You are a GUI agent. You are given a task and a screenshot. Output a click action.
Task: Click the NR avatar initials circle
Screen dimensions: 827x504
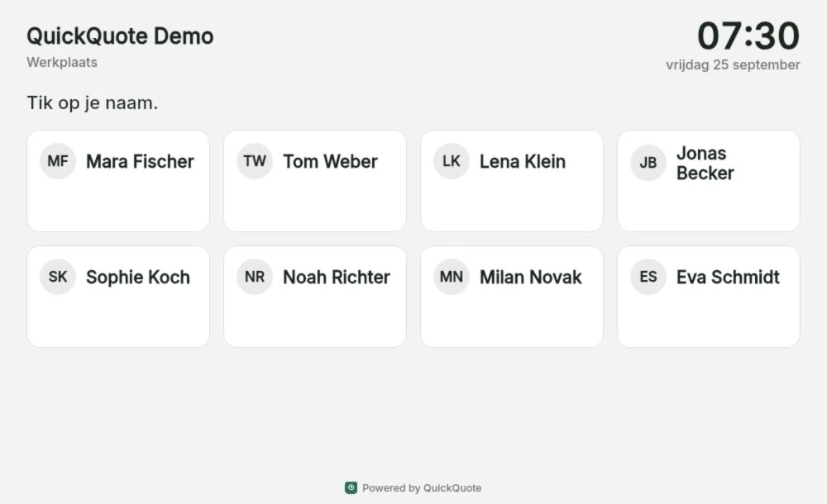pyautogui.click(x=255, y=277)
